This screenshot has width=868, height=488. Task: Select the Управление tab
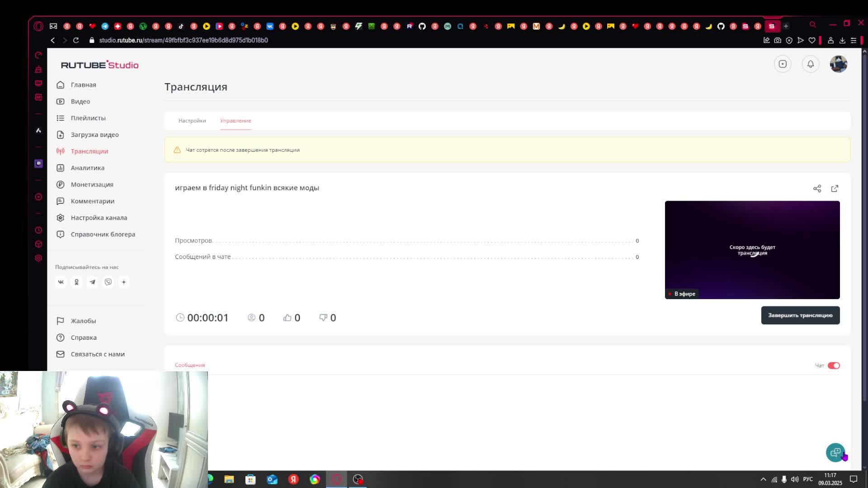236,121
